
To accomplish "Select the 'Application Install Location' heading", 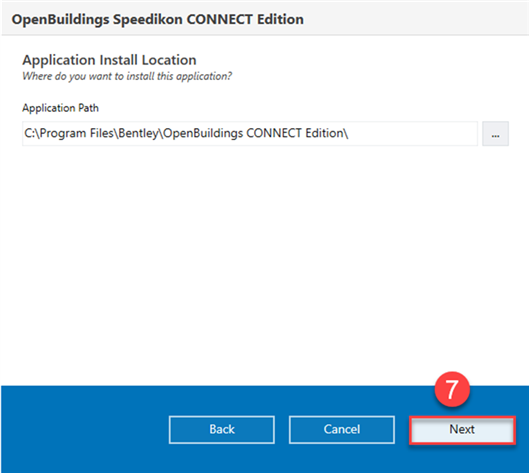I will 109,60.
